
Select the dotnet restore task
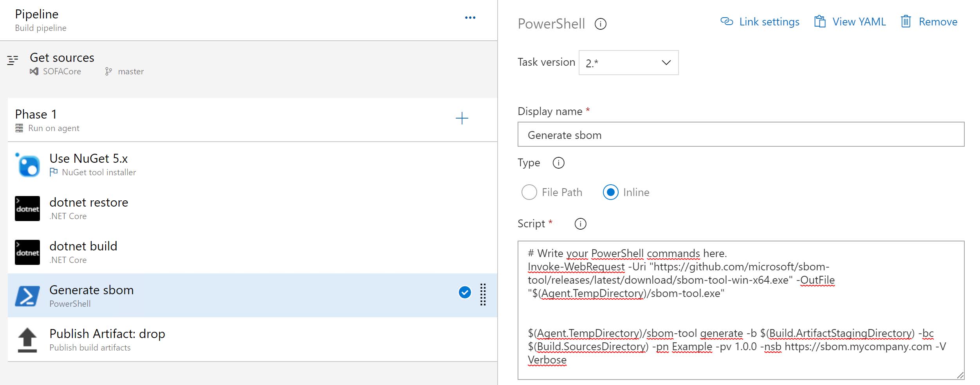pyautogui.click(x=89, y=208)
